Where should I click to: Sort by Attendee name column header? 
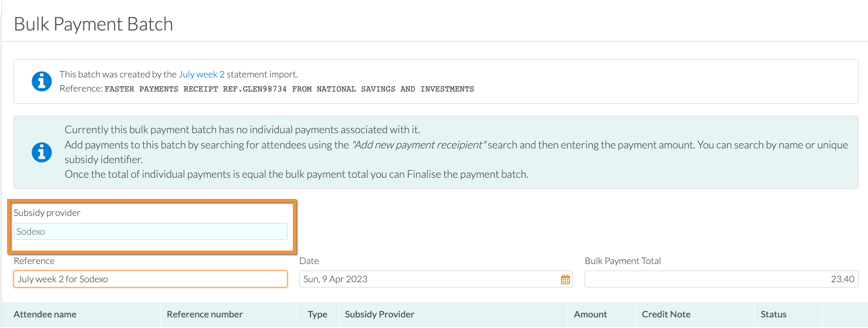pos(45,315)
